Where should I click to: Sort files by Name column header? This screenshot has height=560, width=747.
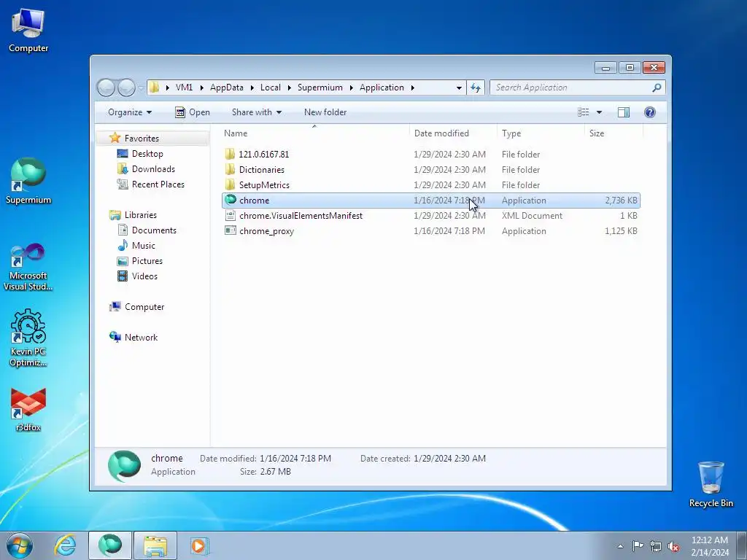pyautogui.click(x=314, y=133)
